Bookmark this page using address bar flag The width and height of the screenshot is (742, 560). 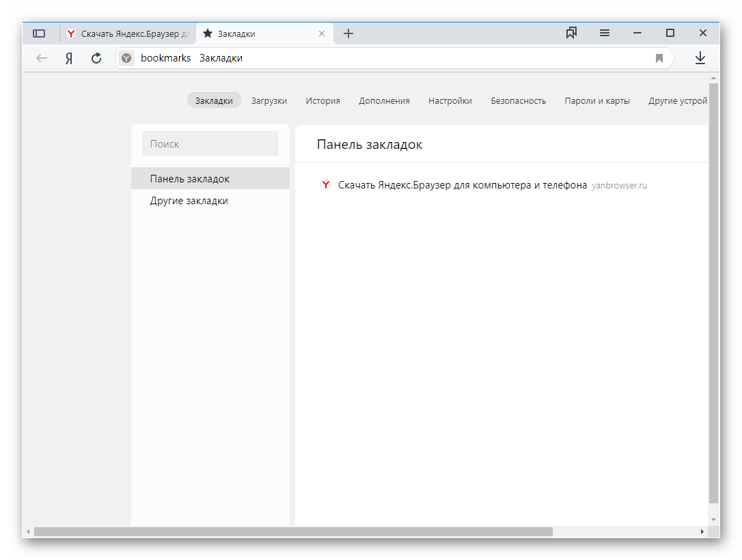pos(659,59)
